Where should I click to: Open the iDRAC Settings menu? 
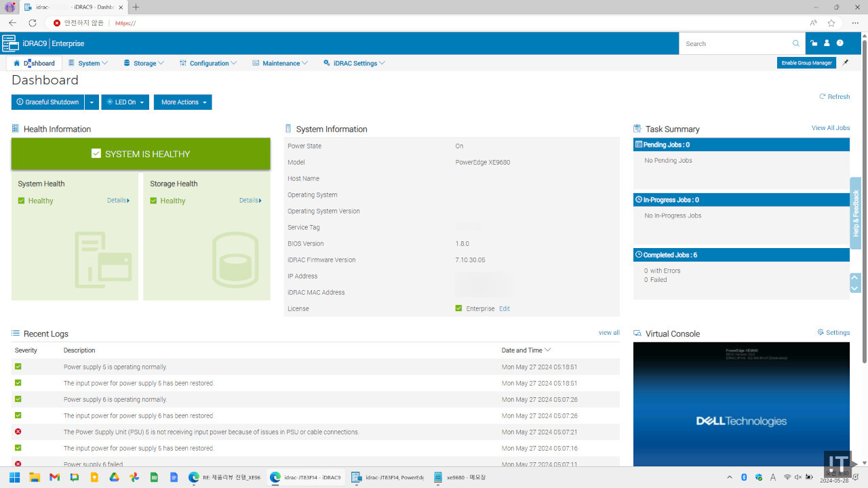point(355,63)
